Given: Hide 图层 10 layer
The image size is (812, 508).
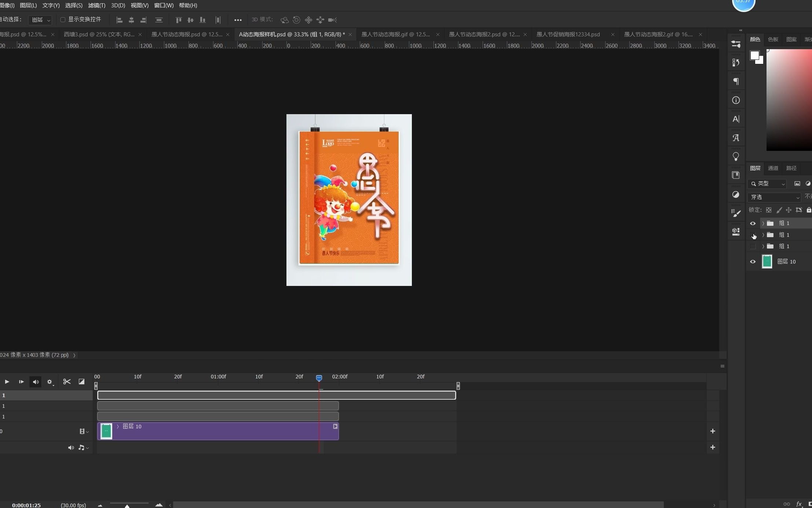Looking at the screenshot, I should pos(753,262).
